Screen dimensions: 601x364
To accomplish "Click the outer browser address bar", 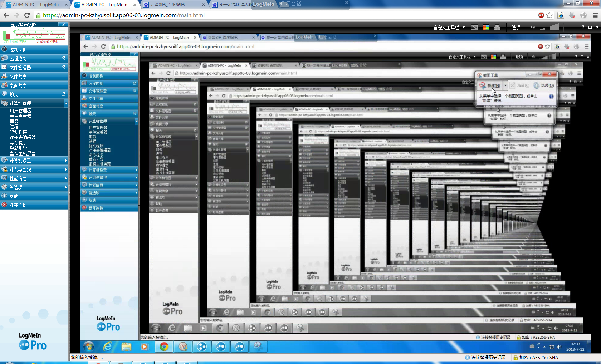I will [286, 15].
